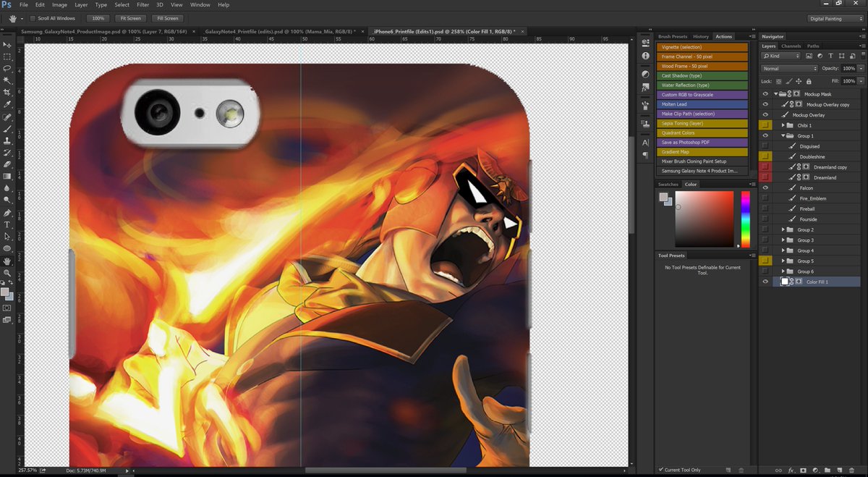Screen dimensions: 868x477
Task: Open the Normal blend mode dropdown
Action: coord(789,69)
